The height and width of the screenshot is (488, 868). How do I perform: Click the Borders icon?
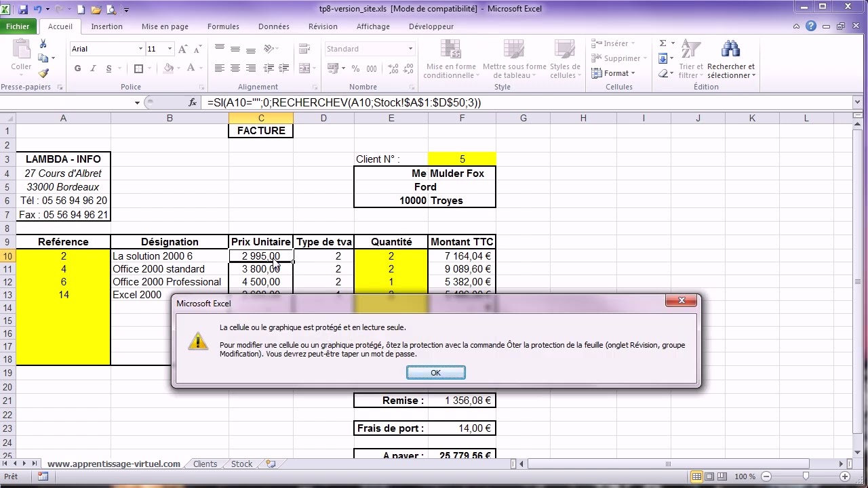pyautogui.click(x=139, y=68)
